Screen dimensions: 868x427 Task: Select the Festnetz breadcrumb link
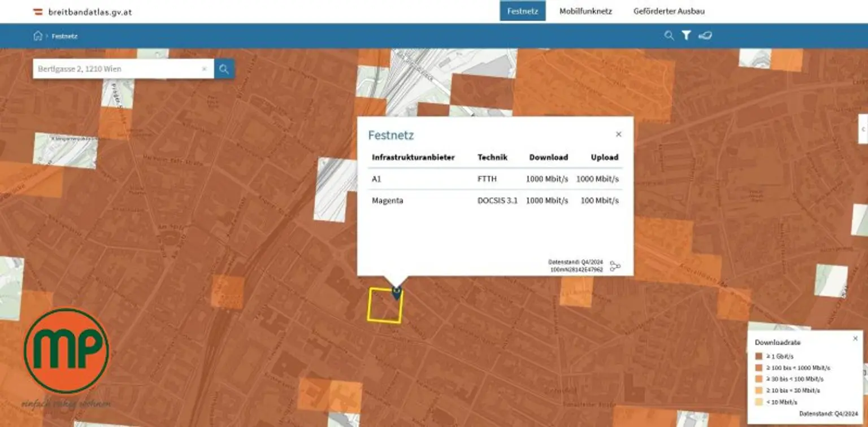click(64, 36)
